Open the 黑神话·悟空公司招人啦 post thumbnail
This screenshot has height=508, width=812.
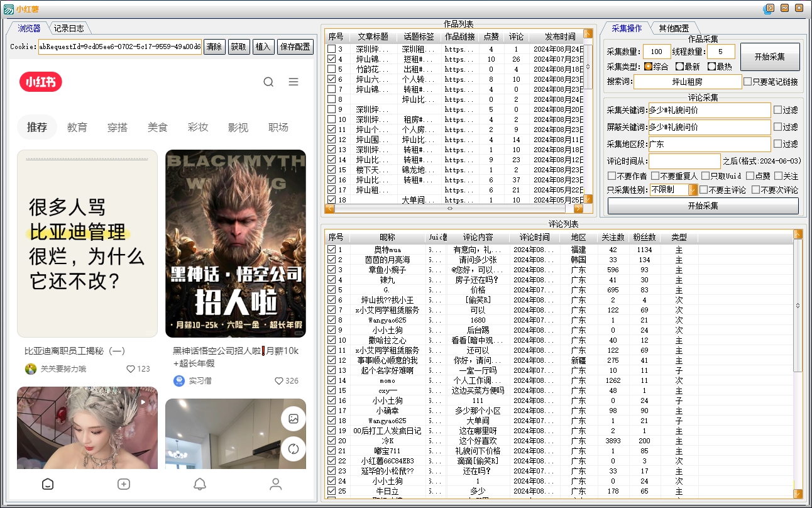click(x=236, y=243)
